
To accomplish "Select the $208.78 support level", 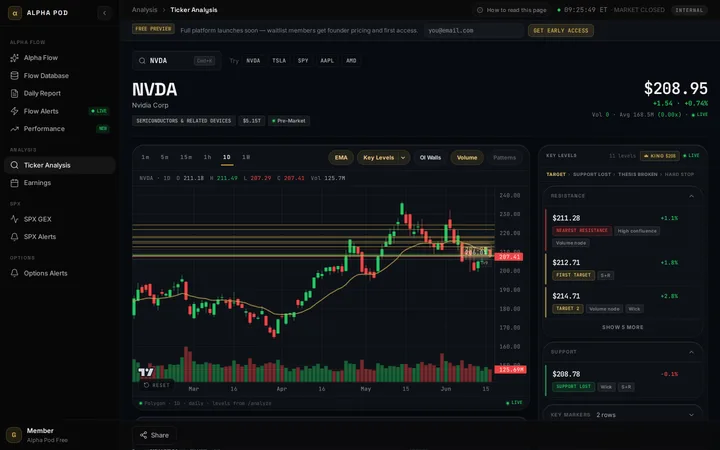I will pyautogui.click(x=623, y=380).
